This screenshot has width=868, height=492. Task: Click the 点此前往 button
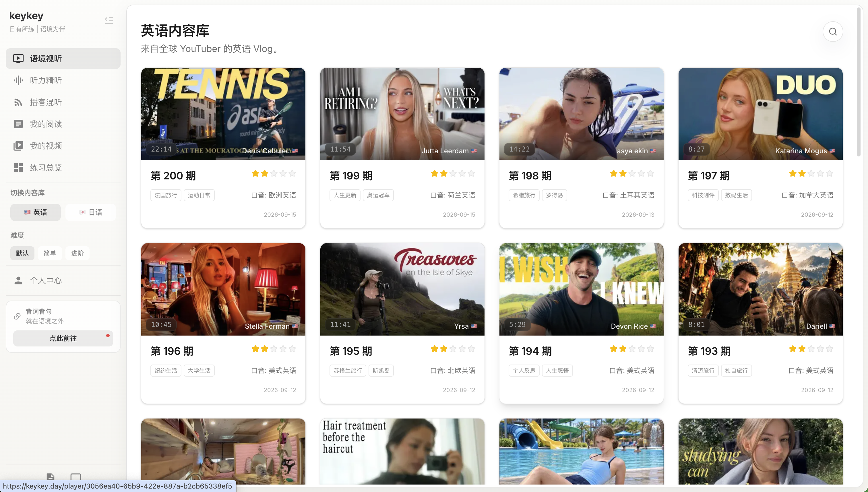(63, 338)
